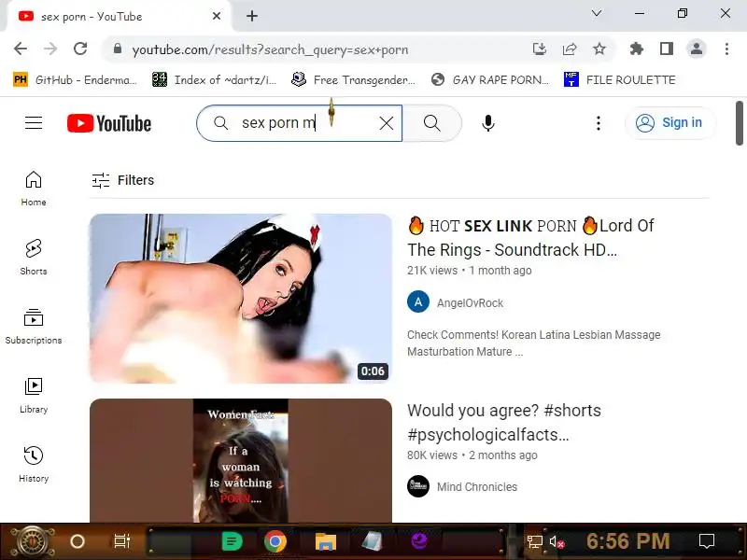
Task: Open the AngelOvRock channel name
Action: (x=470, y=302)
